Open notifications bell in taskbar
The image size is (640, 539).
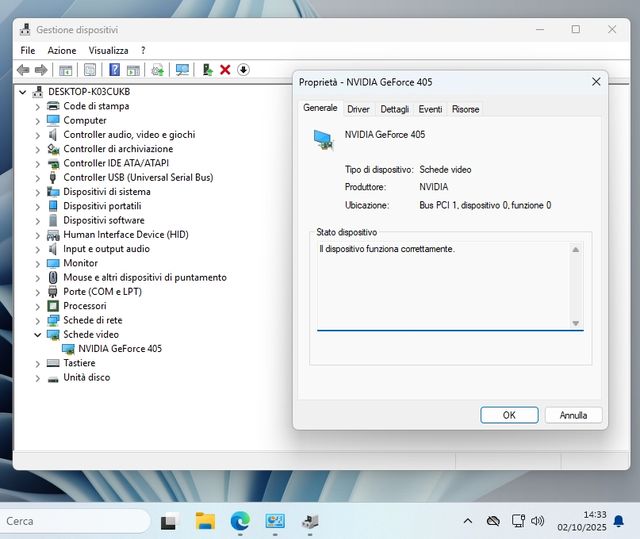click(x=619, y=521)
